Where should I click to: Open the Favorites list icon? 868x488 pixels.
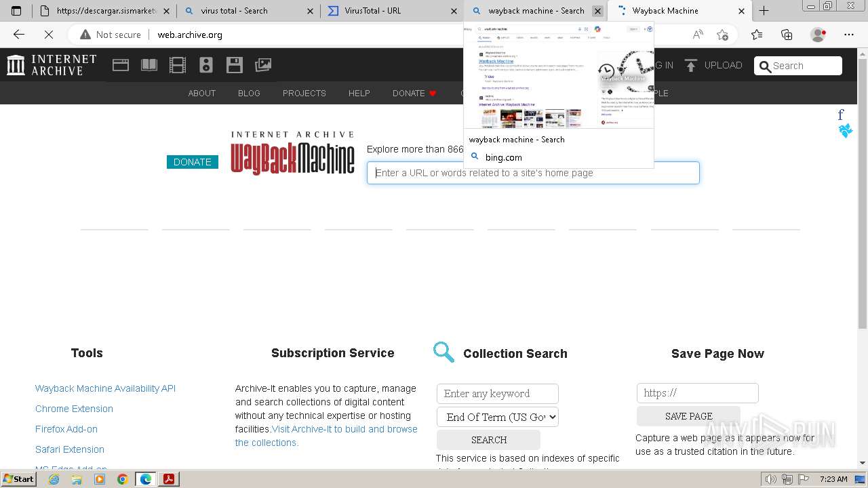(x=757, y=35)
